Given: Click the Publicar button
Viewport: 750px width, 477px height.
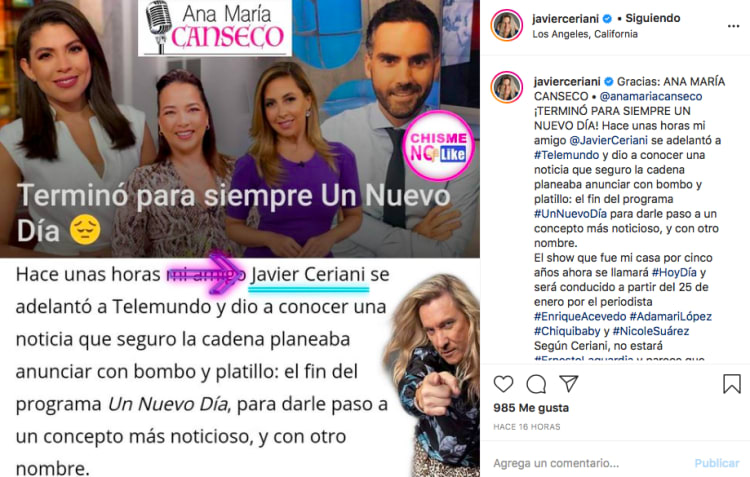Looking at the screenshot, I should coord(717,463).
